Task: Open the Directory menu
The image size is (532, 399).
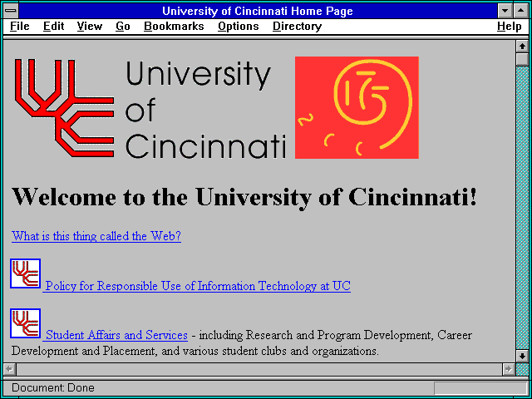Action: pyautogui.click(x=298, y=27)
